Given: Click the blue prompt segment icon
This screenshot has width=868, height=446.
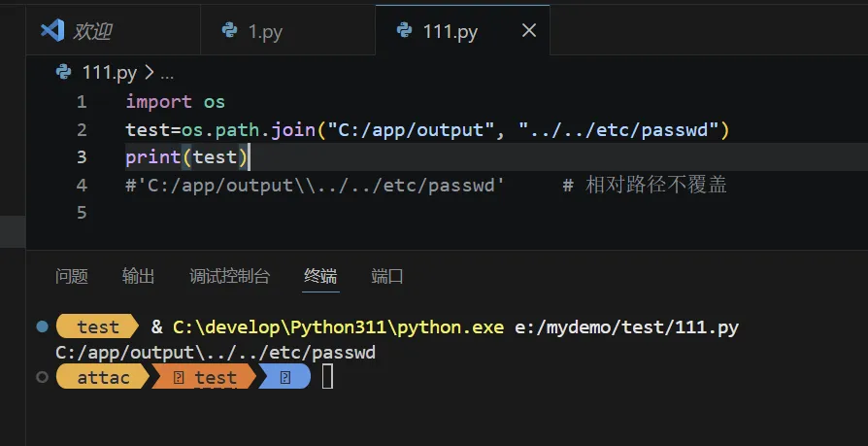Looking at the screenshot, I should pos(285,377).
